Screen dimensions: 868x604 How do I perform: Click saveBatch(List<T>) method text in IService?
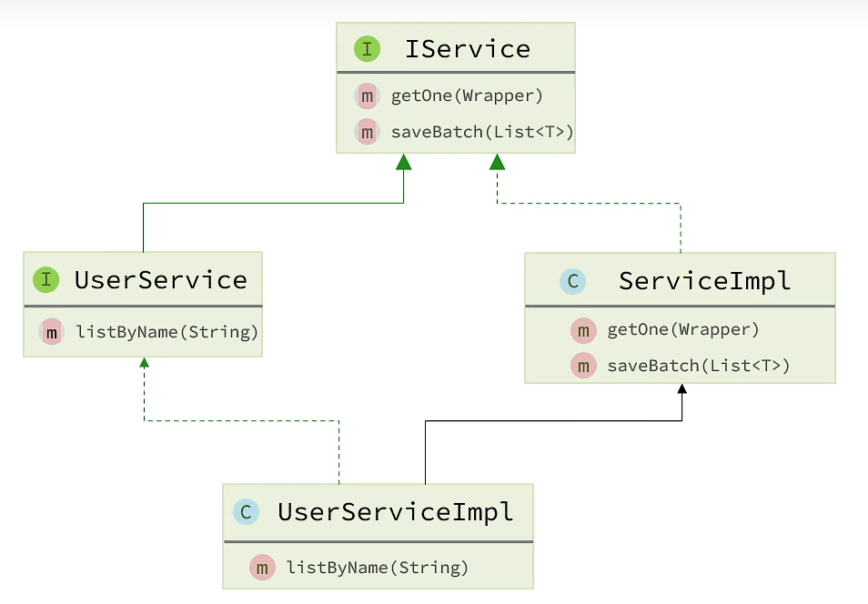482,132
